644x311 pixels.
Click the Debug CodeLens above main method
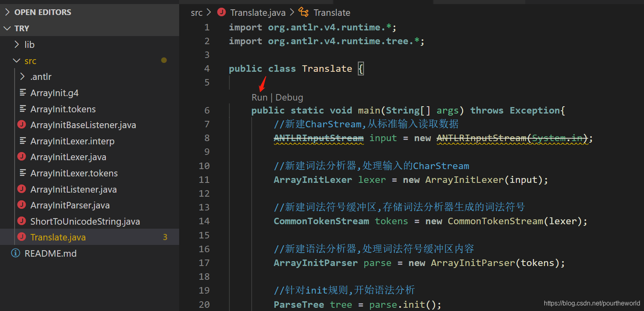pos(289,98)
